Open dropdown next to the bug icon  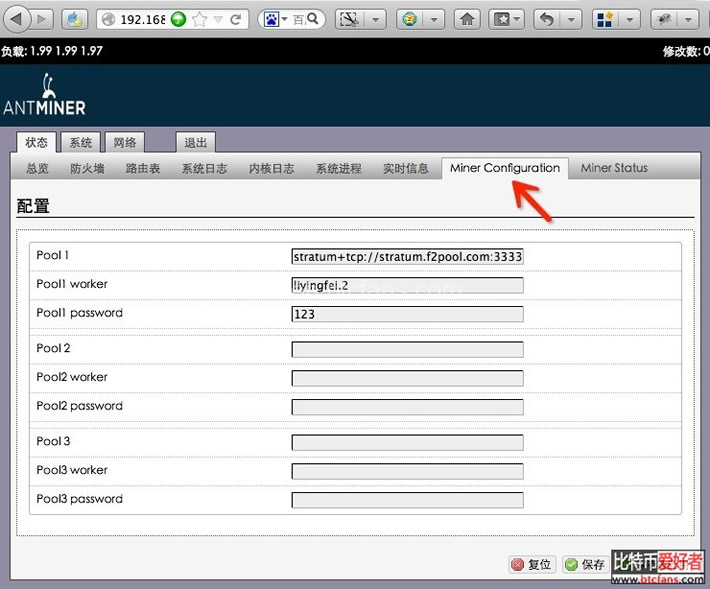(x=688, y=19)
